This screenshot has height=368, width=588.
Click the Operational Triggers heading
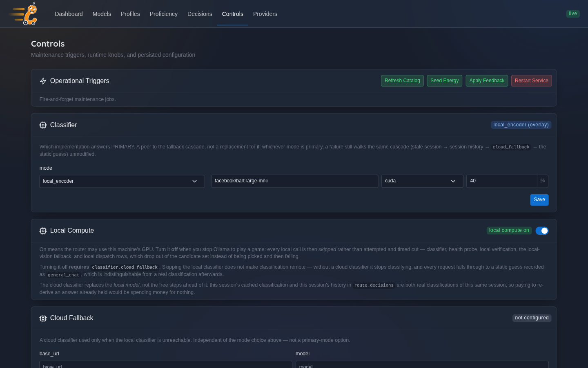(x=80, y=81)
